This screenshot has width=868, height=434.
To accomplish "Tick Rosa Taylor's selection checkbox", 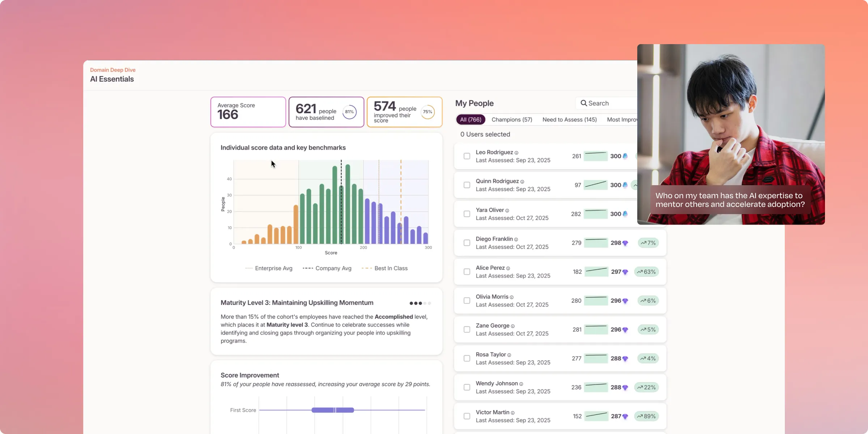I will 467,358.
